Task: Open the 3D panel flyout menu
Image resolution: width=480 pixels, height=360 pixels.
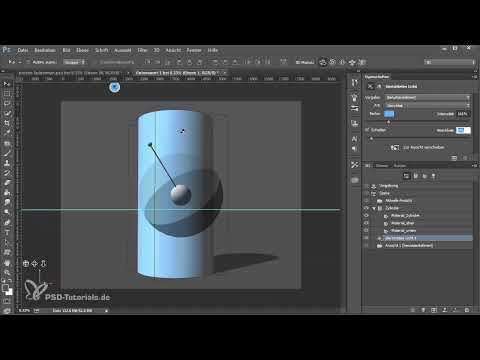Action: click(474, 165)
